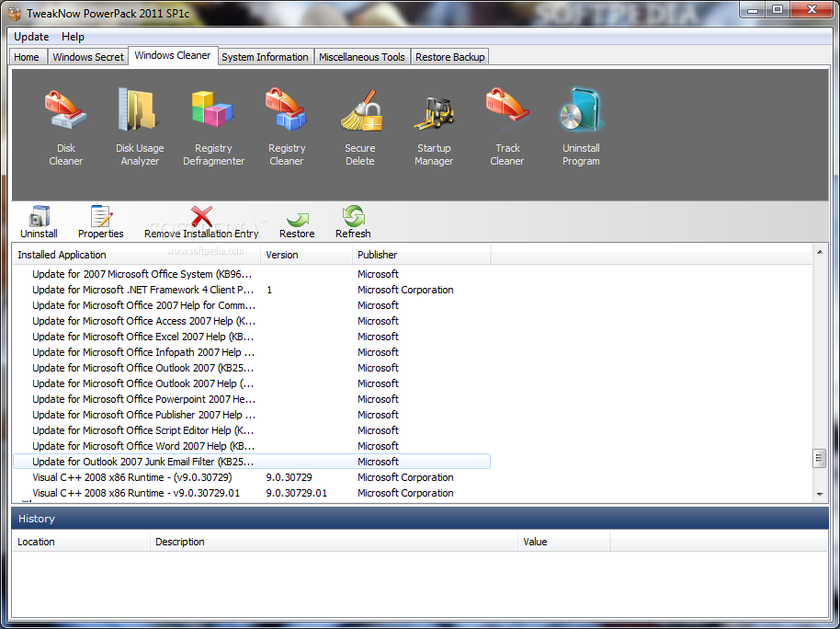Image resolution: width=840 pixels, height=629 pixels.
Task: Click version cell 9.0.30729.01
Action: pyautogui.click(x=296, y=493)
